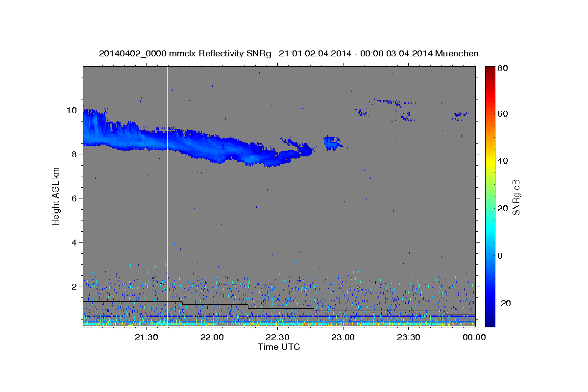Click the colorbar value 40
Viewport: 588px width, 392px height.
(502, 161)
